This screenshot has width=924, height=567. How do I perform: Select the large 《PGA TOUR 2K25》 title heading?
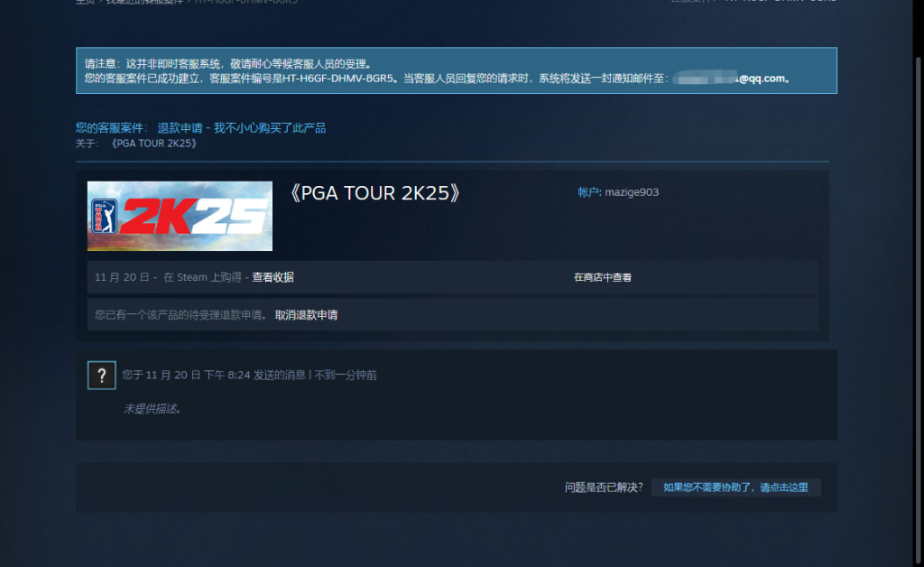coord(374,193)
